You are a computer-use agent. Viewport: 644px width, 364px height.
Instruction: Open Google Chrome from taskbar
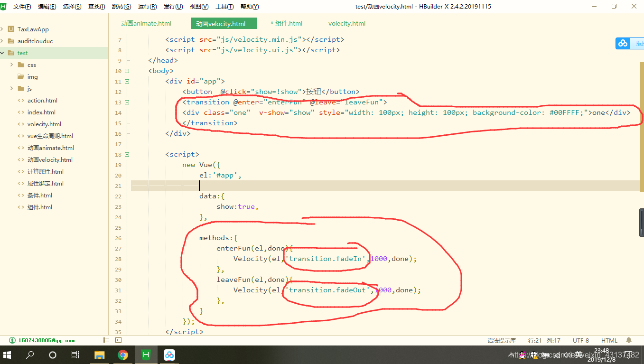coord(123,355)
